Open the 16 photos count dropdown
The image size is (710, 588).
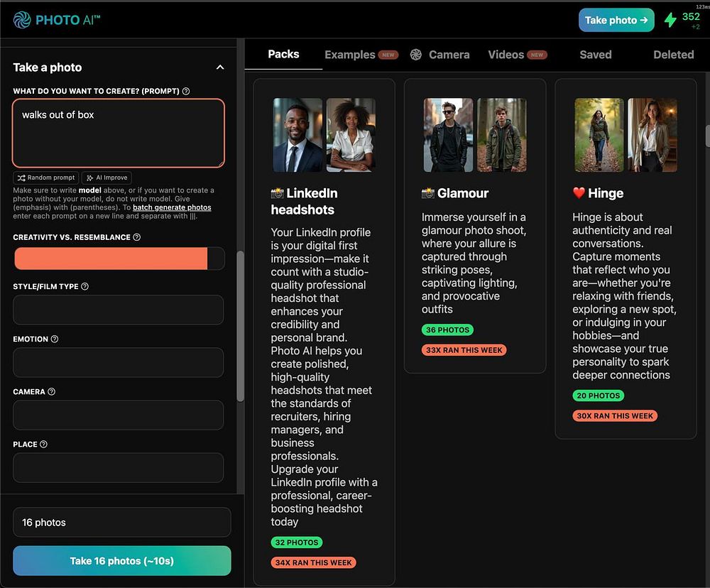[122, 523]
